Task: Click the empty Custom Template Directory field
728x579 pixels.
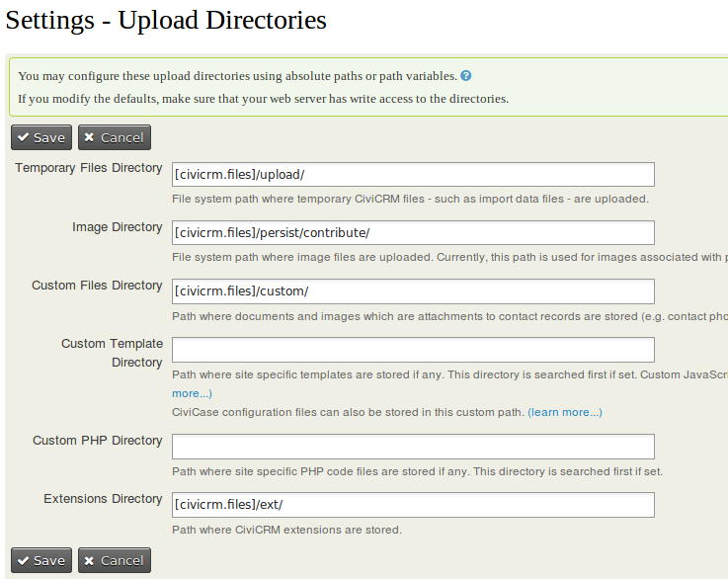Action: 413,350
